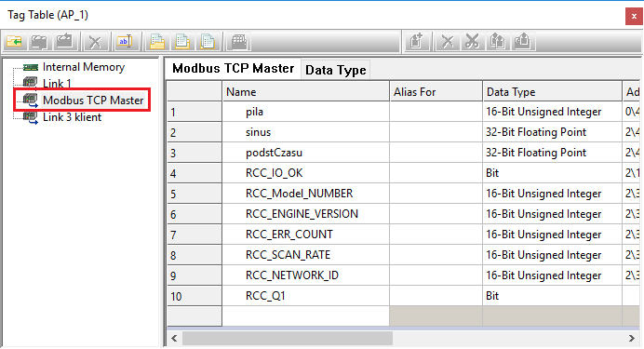
Task: Click the Name column header
Action: pos(305,91)
